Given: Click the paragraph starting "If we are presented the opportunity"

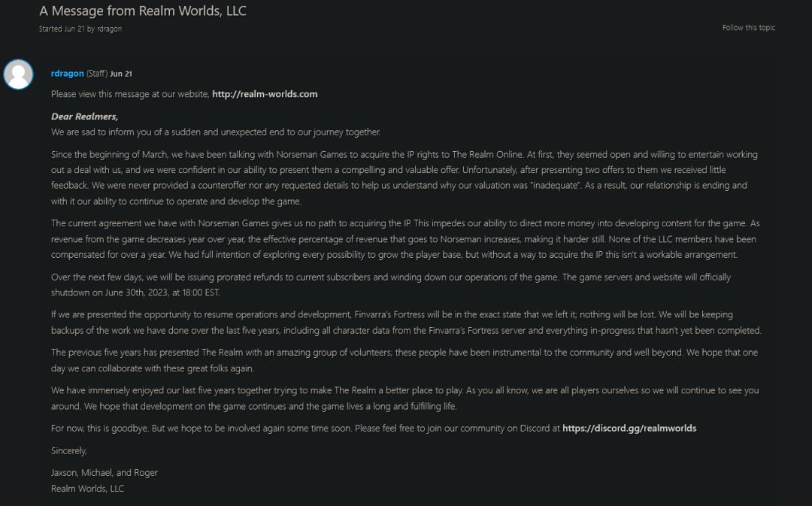Looking at the screenshot, I should click(406, 322).
